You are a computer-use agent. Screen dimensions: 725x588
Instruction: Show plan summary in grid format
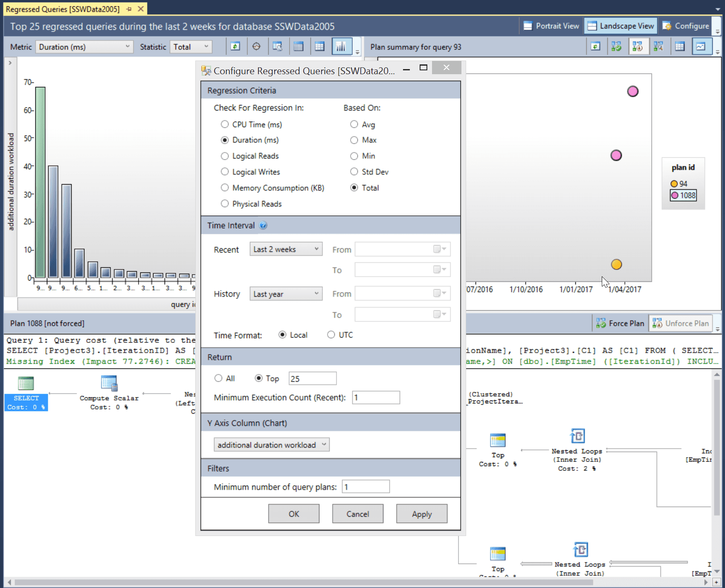coord(680,46)
